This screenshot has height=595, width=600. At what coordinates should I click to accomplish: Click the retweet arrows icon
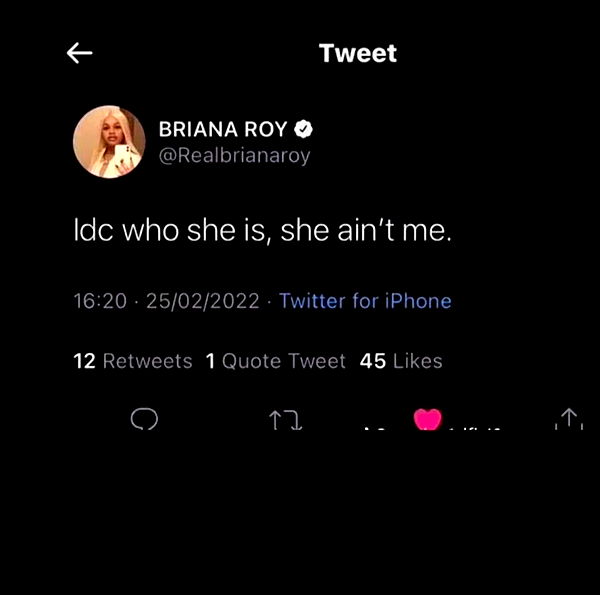[286, 420]
